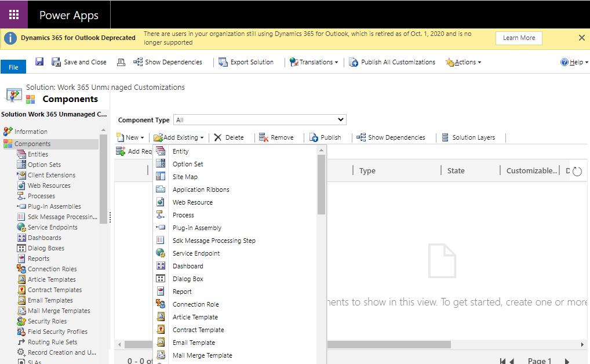Screen dimensions: 590x364
Task: Open the Component Type combo box
Action: pyautogui.click(x=260, y=120)
